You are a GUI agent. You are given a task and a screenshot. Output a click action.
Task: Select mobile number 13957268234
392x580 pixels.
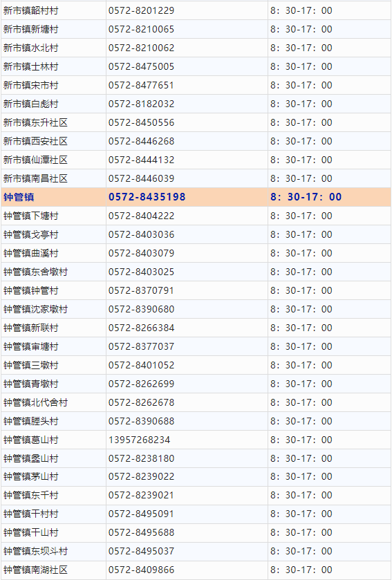coord(139,440)
